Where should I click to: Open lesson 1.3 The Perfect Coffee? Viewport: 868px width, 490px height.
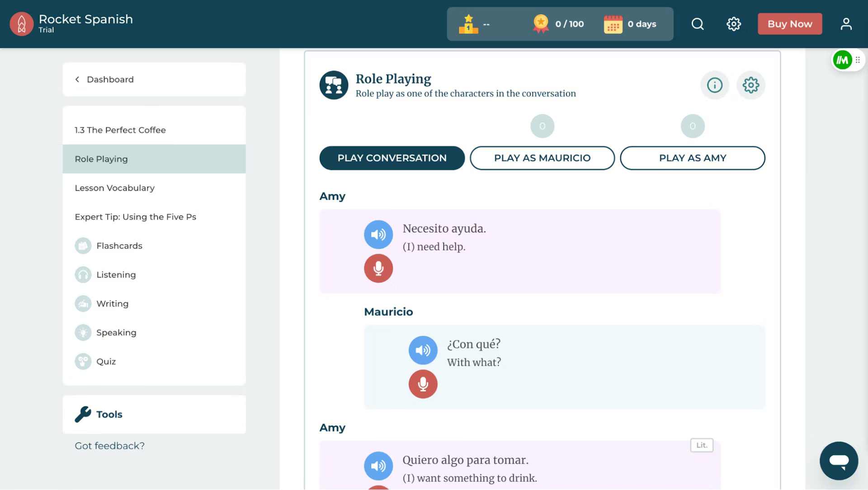(x=120, y=130)
